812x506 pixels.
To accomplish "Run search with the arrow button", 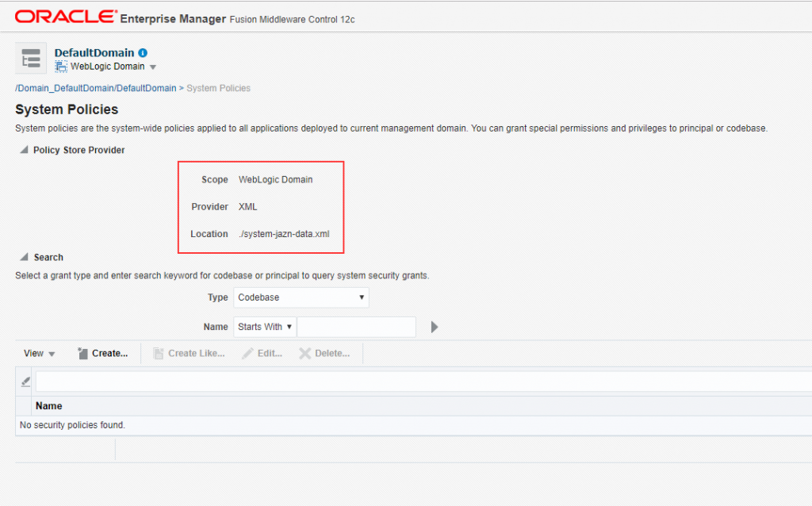I will click(x=434, y=327).
